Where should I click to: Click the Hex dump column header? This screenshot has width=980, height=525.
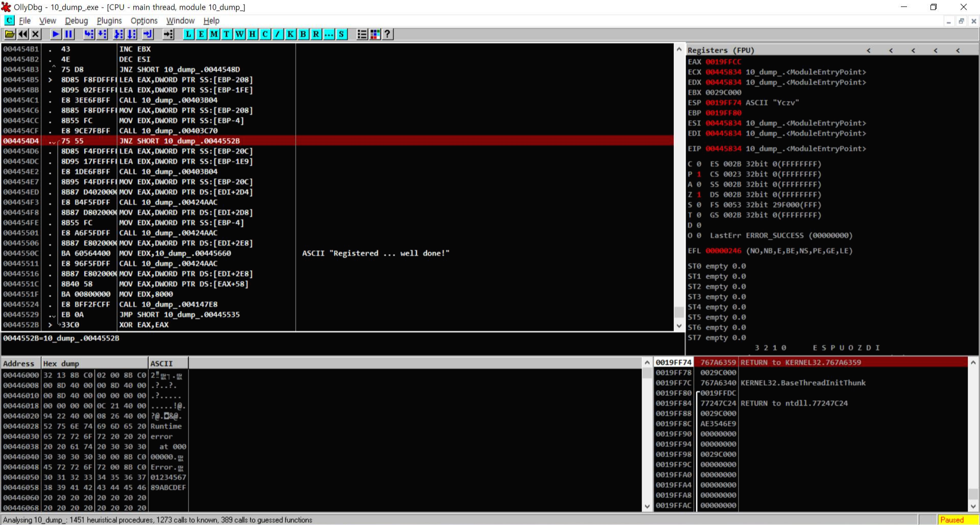[95, 363]
